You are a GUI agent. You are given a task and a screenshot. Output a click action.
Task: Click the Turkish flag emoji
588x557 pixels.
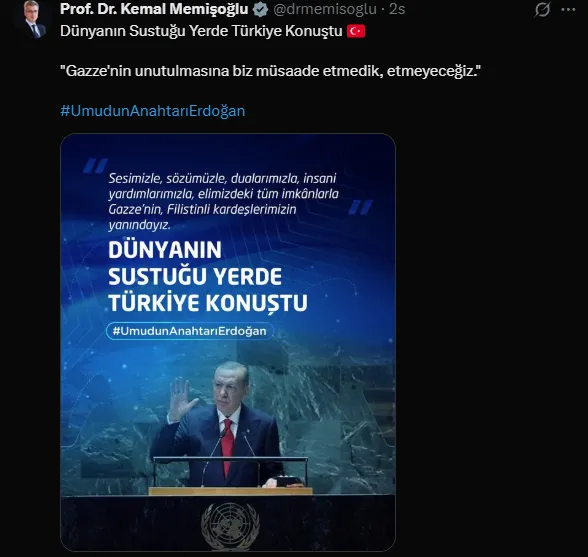(356, 31)
